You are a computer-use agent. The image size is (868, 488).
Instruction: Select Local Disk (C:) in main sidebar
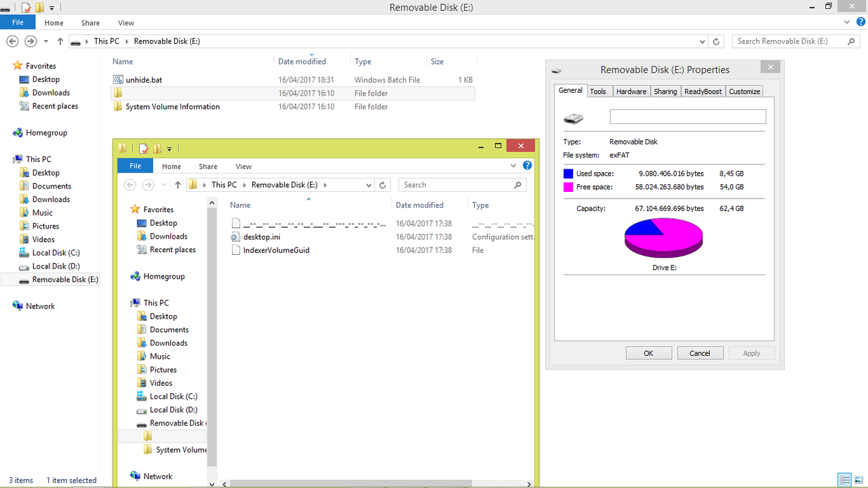pyautogui.click(x=50, y=253)
